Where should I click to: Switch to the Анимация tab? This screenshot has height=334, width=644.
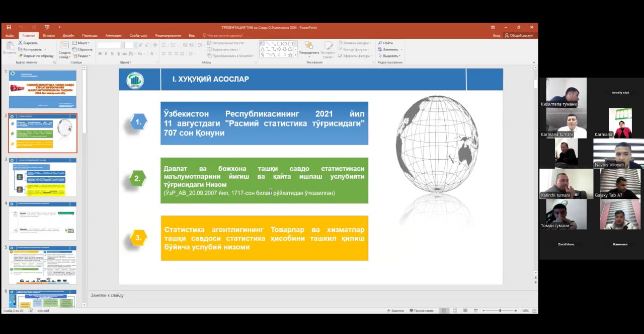[x=113, y=36]
